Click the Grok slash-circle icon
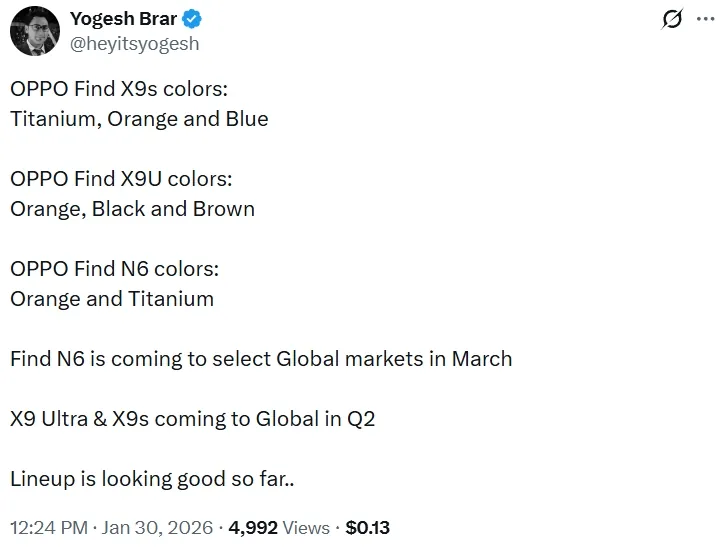 673,19
